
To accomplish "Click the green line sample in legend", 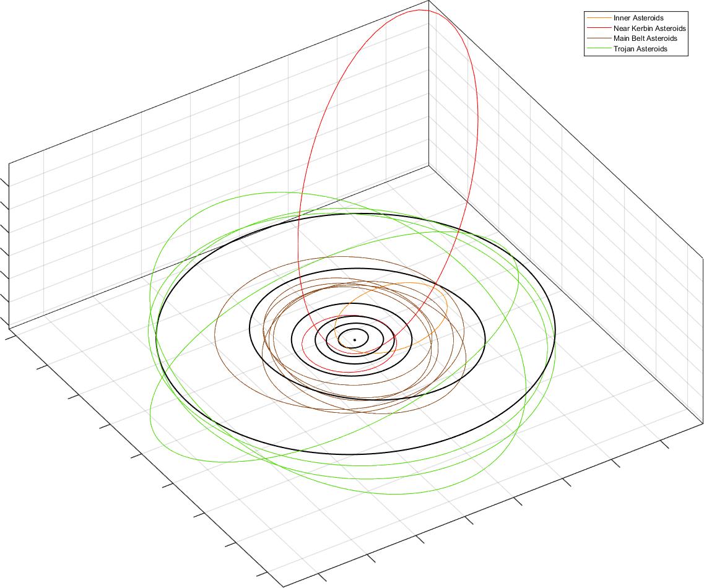I will click(x=599, y=49).
